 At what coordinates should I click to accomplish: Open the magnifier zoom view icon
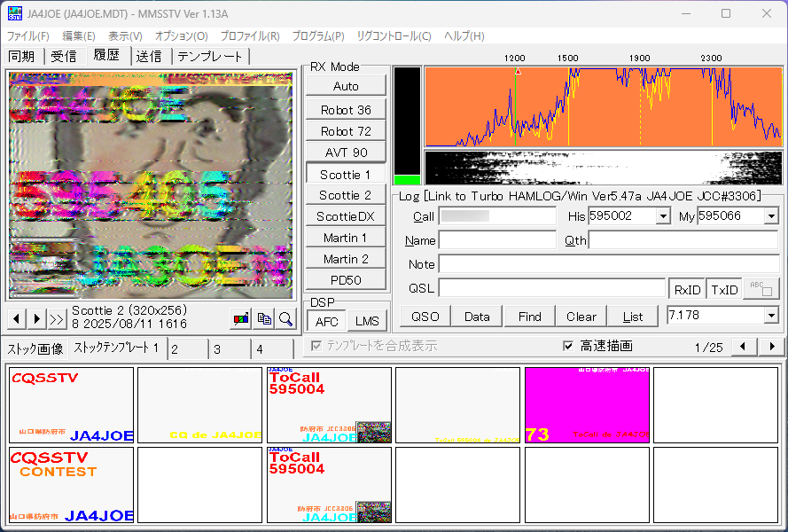click(286, 319)
